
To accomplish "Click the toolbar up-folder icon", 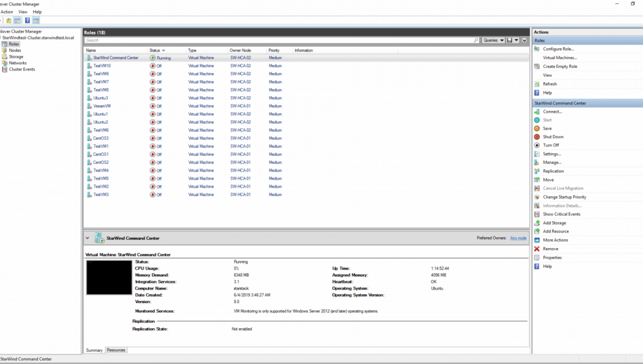I will 9,20.
